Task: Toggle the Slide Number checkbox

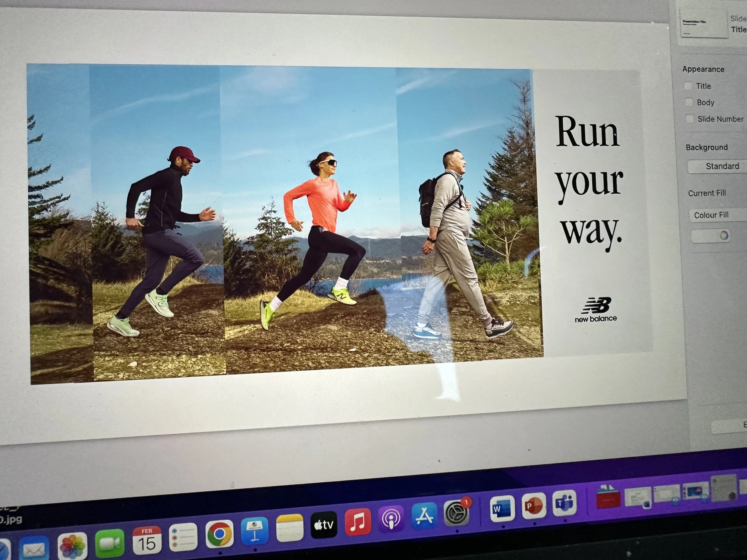Action: click(x=690, y=119)
